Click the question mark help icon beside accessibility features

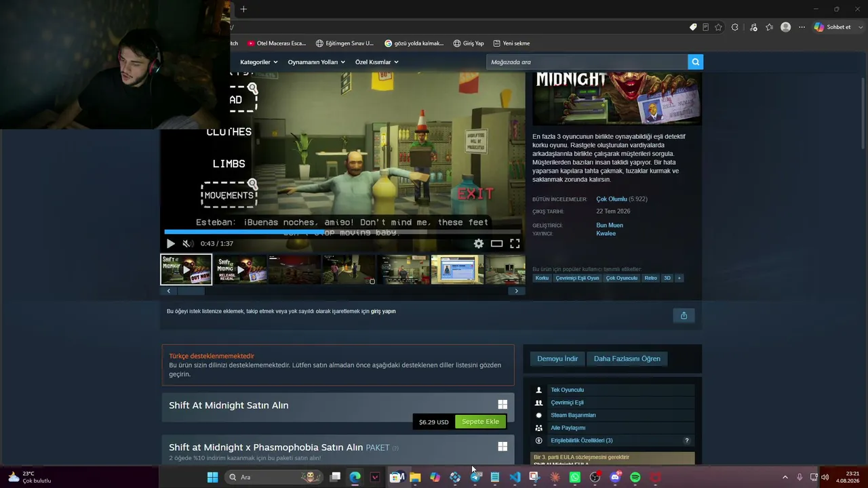(x=686, y=441)
